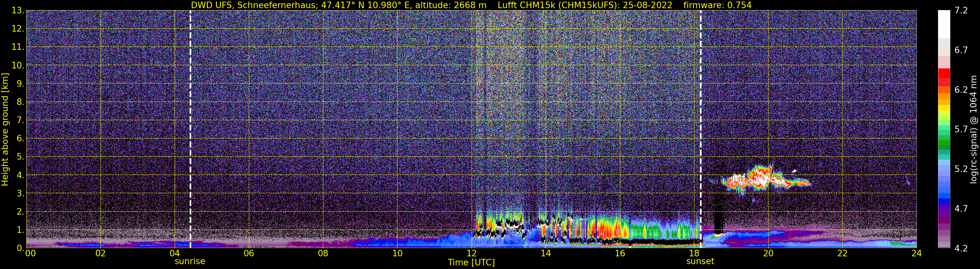Viewport: 980px width, 269px height.
Task: Click the 13 km height tick label
Action: 19,10
